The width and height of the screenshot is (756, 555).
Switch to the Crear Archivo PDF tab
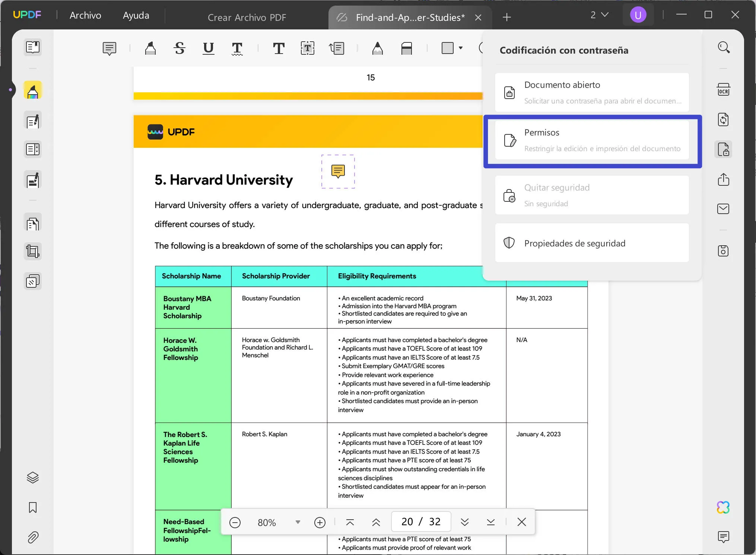click(x=247, y=17)
